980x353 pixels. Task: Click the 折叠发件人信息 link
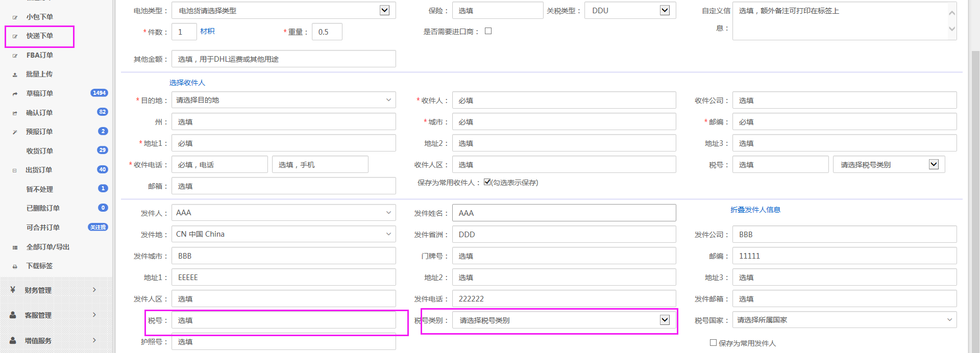click(755, 210)
